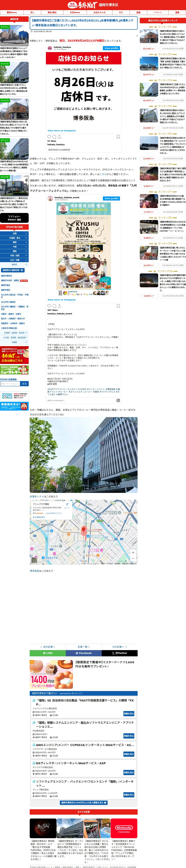The height and width of the screenshot is (868, 186).
Task: Open the お店News nav tab
Action: point(75,12)
